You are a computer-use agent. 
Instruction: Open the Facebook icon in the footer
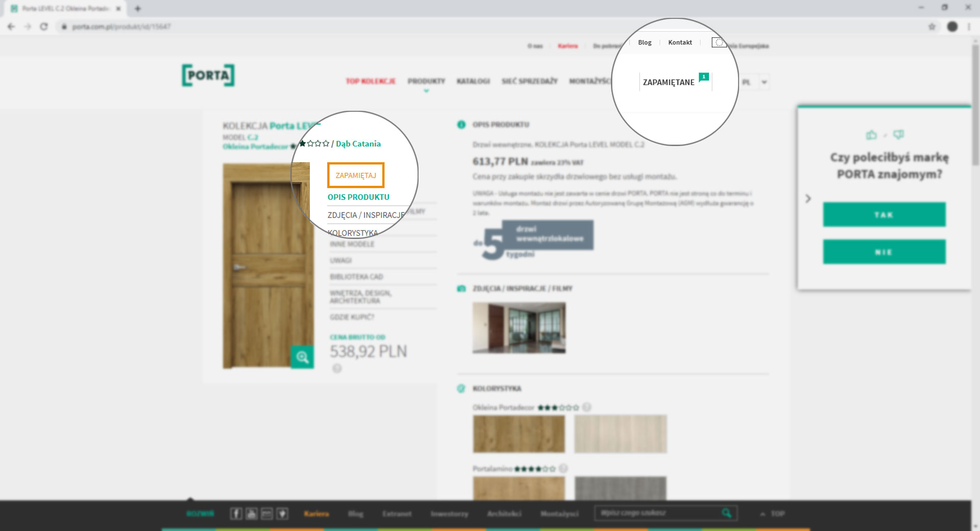[x=236, y=514]
